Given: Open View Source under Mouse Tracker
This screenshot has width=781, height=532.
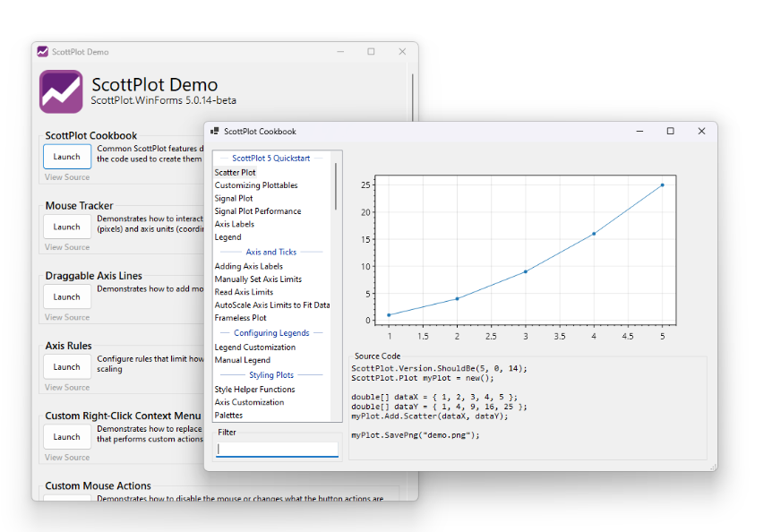Looking at the screenshot, I should [x=67, y=247].
